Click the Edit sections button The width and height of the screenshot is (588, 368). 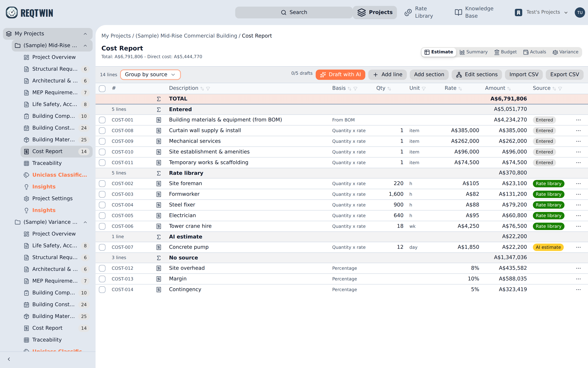pos(477,75)
